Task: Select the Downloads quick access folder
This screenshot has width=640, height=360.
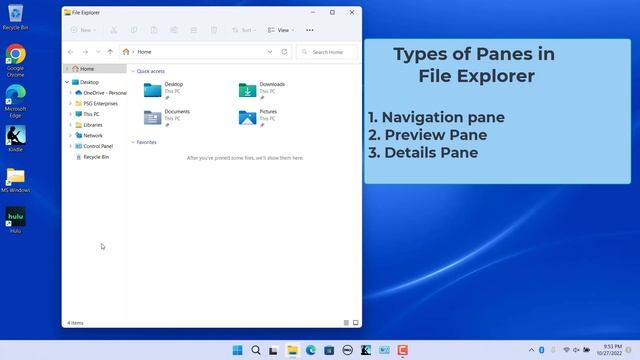Action: pyautogui.click(x=262, y=91)
